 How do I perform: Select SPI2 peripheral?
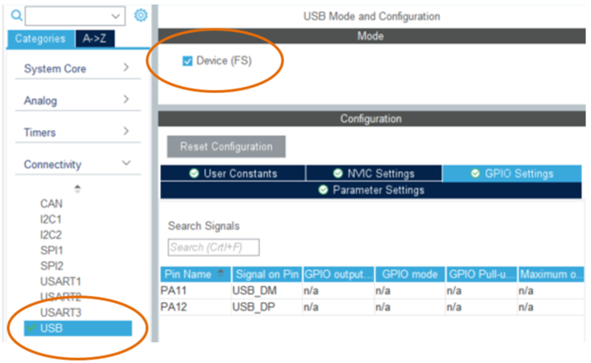52,266
